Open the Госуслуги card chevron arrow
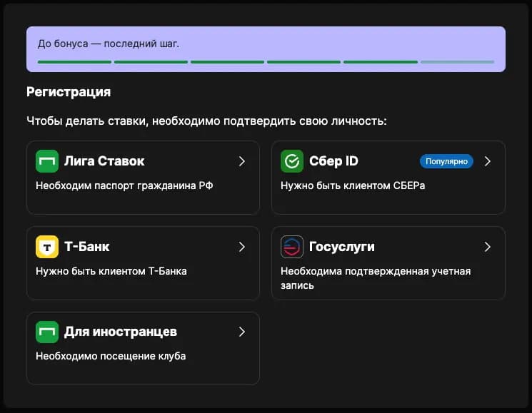This screenshot has width=532, height=413. [488, 247]
